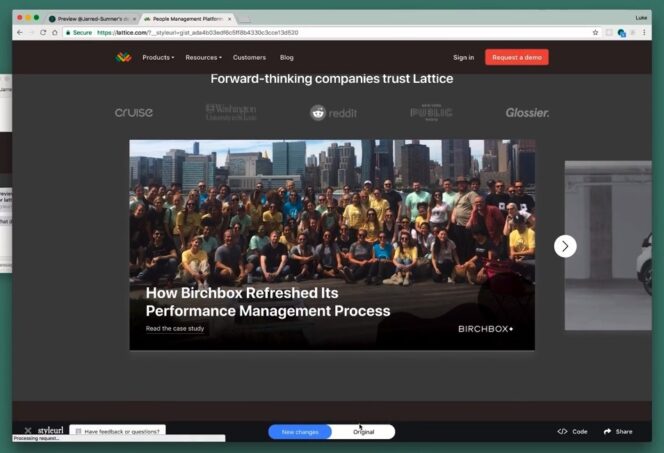Close the People Management Platform tab
The image size is (664, 453).
coord(230,19)
